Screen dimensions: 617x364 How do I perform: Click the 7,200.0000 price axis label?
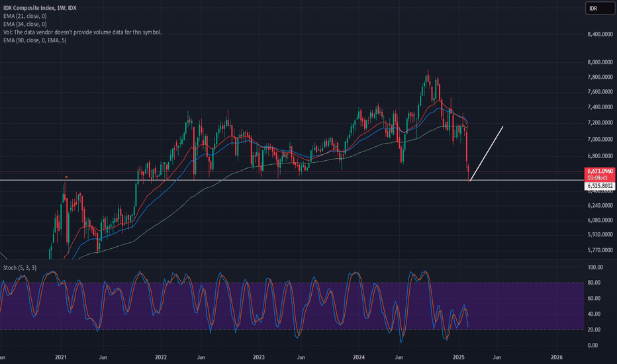click(x=600, y=123)
